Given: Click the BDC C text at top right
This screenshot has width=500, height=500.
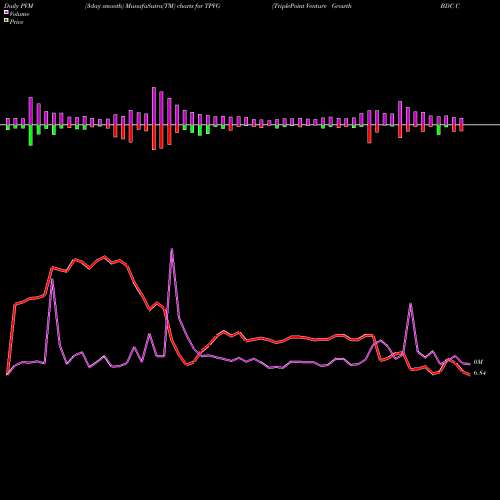Looking at the screenshot, I should point(450,6).
